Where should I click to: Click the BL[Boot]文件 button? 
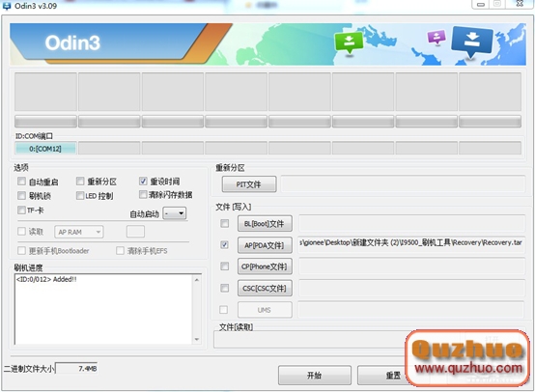tap(265, 224)
